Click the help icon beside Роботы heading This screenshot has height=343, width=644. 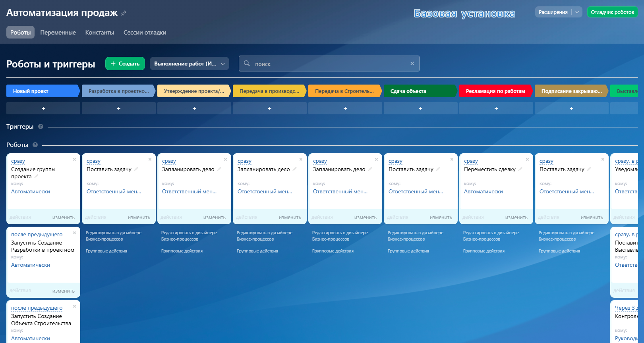(35, 145)
